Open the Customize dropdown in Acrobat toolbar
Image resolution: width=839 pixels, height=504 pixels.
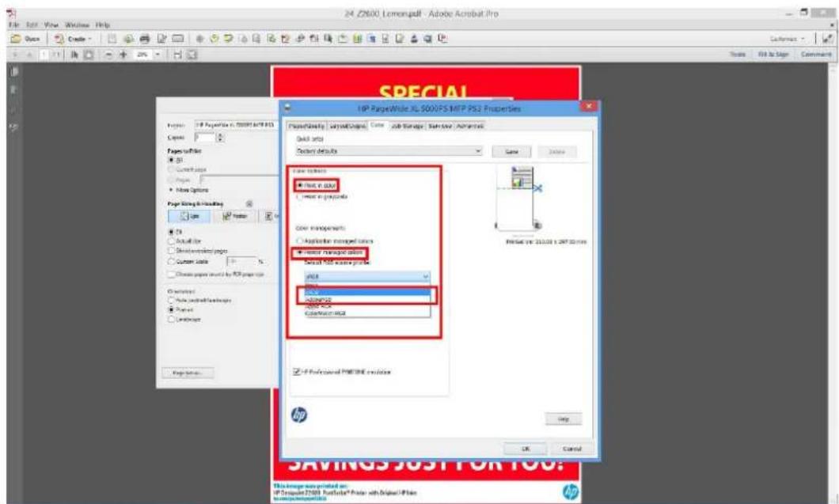[787, 39]
